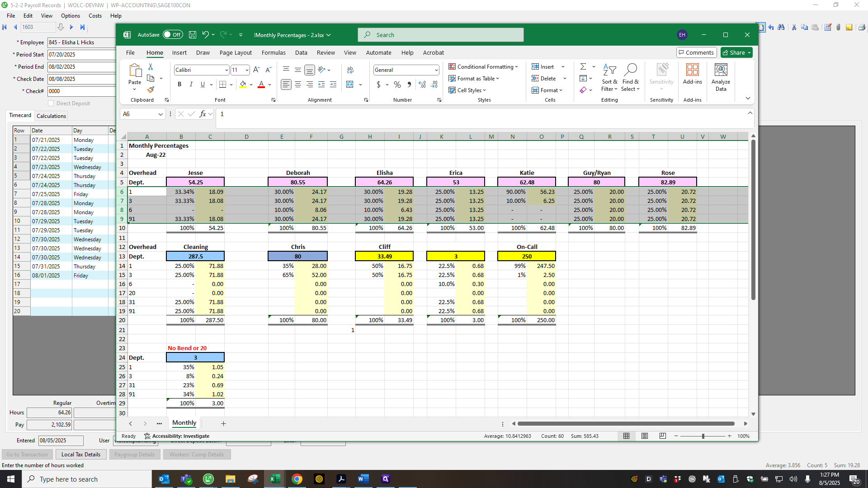Open the Data ribbon tab

(301, 52)
